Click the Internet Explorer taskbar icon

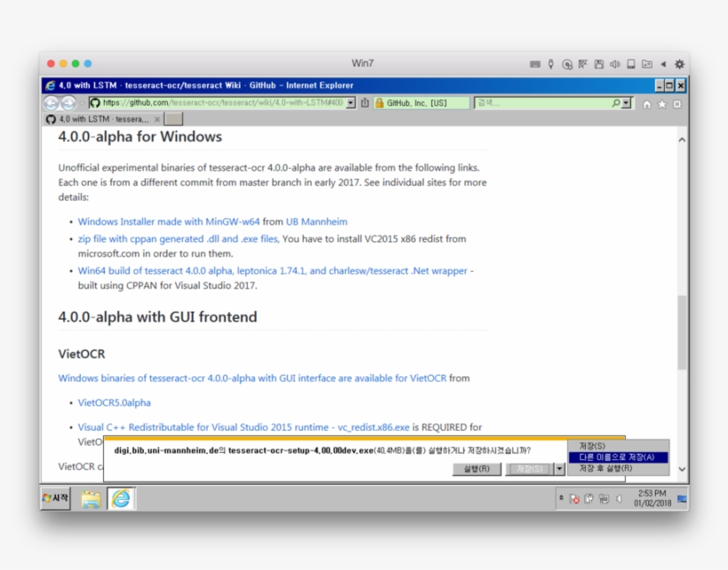(x=121, y=498)
